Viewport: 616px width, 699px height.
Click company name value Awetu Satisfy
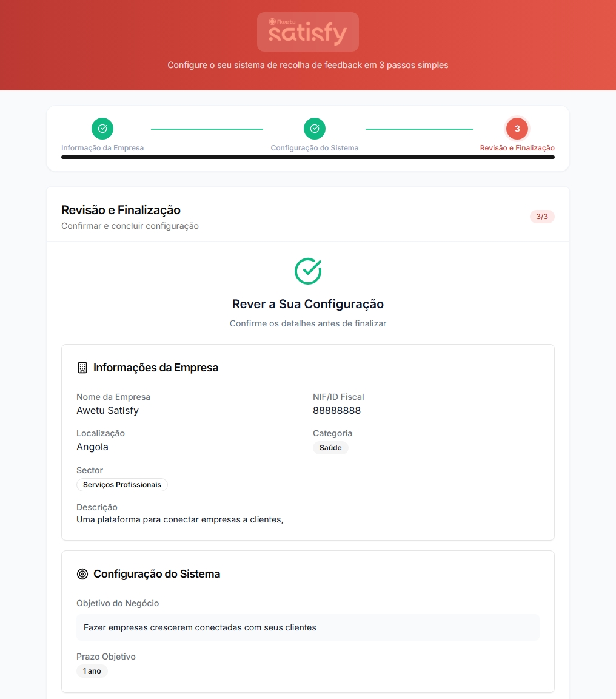click(108, 411)
